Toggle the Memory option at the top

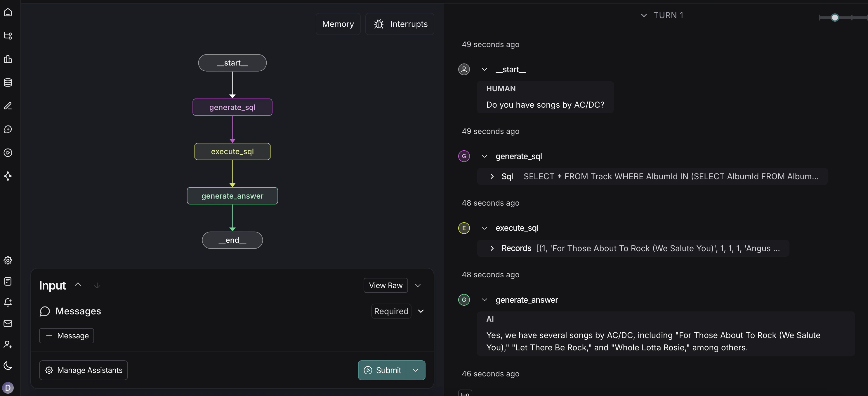tap(338, 24)
